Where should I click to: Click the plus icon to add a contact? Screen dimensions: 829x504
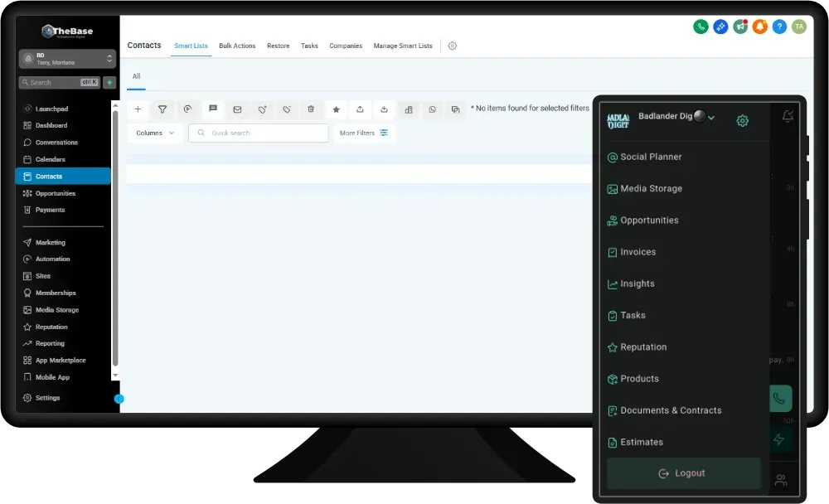click(138, 109)
